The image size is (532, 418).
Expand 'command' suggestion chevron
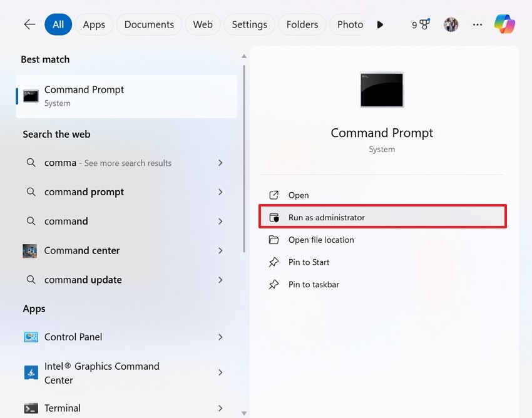pyautogui.click(x=220, y=222)
